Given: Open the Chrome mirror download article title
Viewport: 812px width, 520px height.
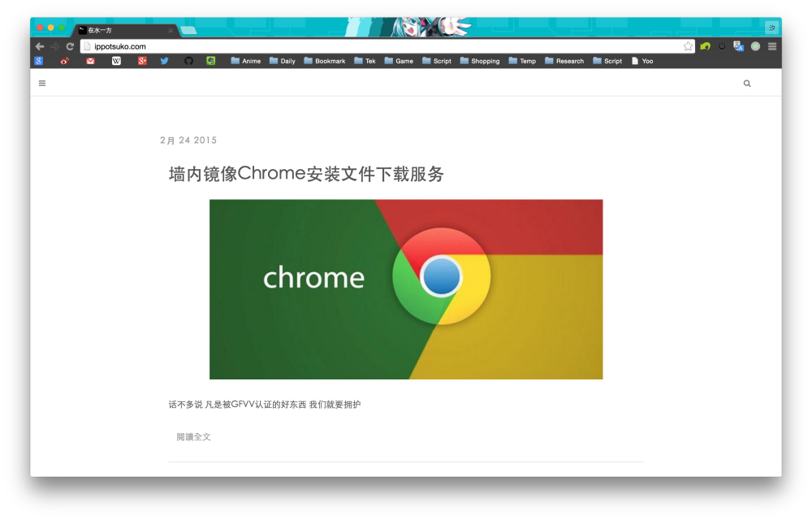Looking at the screenshot, I should [x=306, y=174].
